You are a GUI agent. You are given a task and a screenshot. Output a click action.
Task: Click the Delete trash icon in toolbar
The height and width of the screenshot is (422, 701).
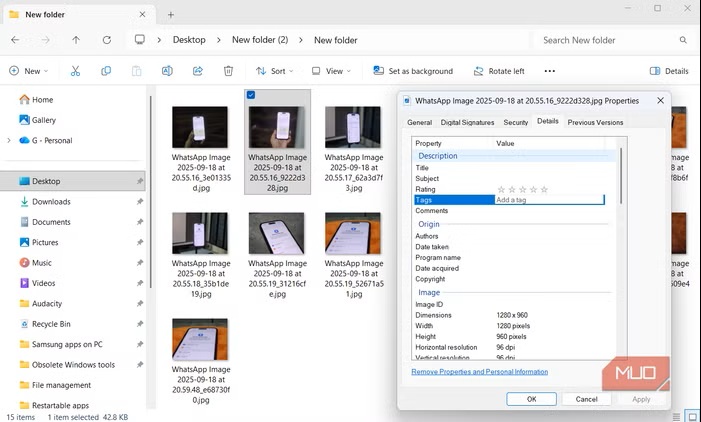click(228, 71)
